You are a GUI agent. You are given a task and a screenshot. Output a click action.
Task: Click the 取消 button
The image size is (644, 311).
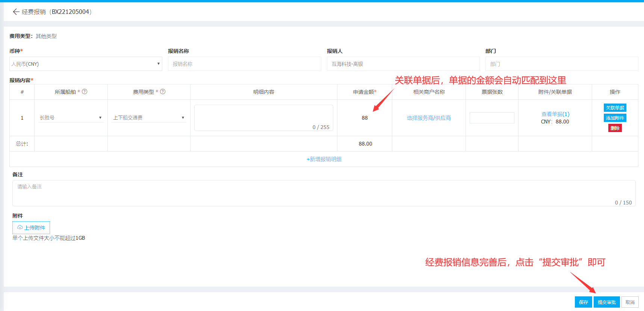(x=630, y=302)
